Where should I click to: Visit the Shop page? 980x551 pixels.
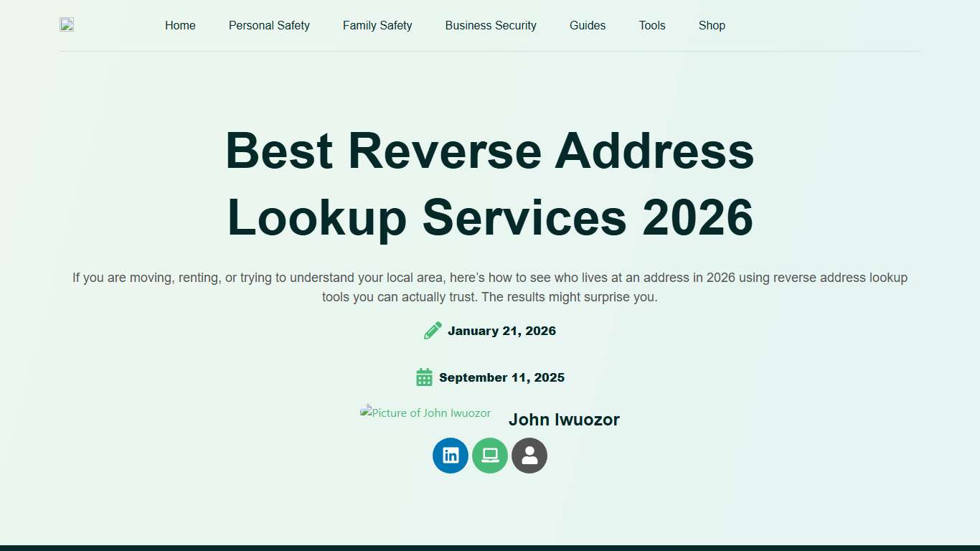712,25
